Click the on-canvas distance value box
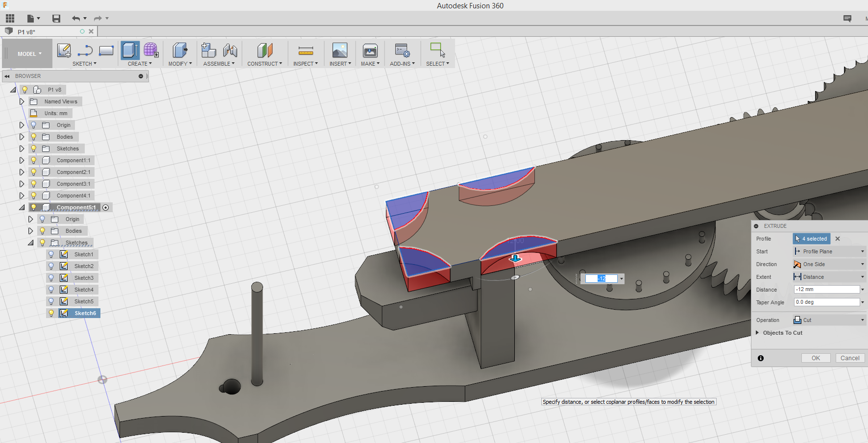 coord(602,278)
